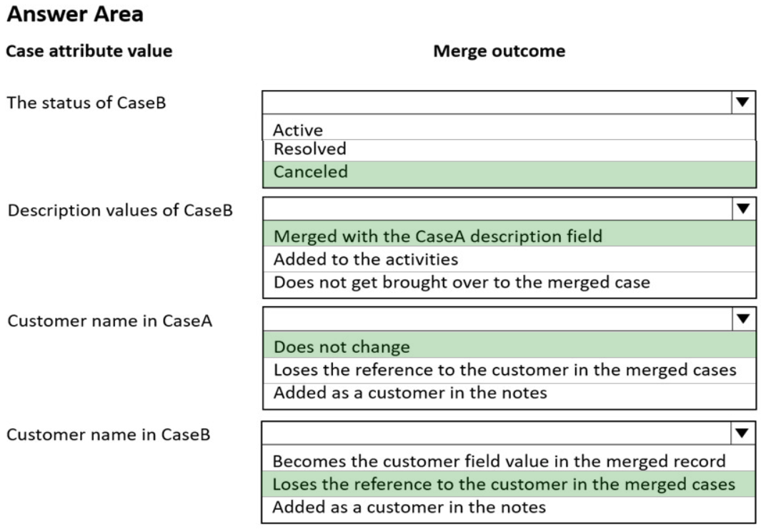The image size is (761, 532).
Task: Select Loses the reference option under CaseA
Action: click(x=504, y=370)
